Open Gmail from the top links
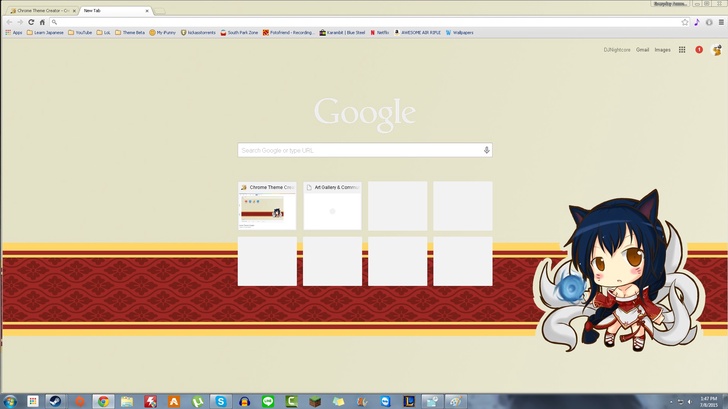728x409 pixels. 642,50
